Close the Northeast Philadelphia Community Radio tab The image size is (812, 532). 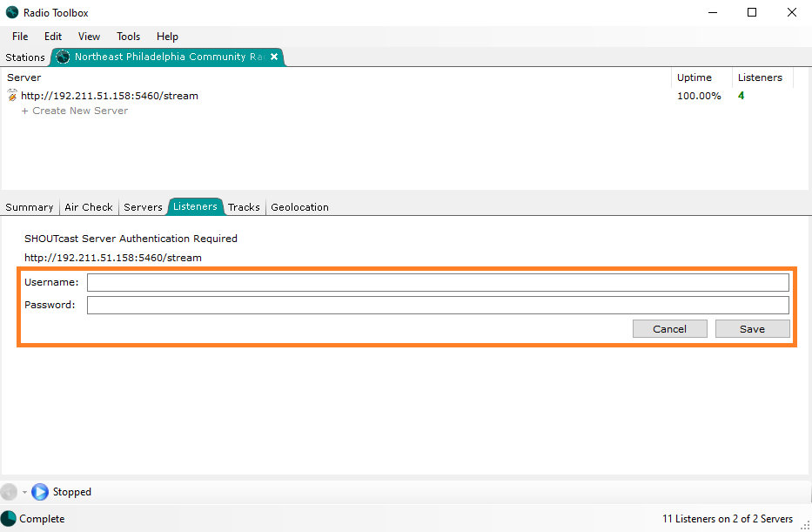[274, 57]
